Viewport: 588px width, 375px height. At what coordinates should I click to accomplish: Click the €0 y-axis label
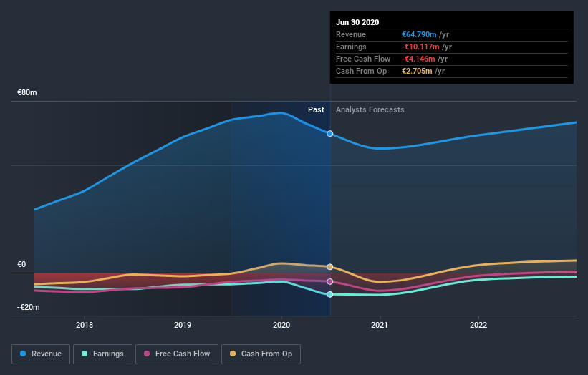[21, 265]
